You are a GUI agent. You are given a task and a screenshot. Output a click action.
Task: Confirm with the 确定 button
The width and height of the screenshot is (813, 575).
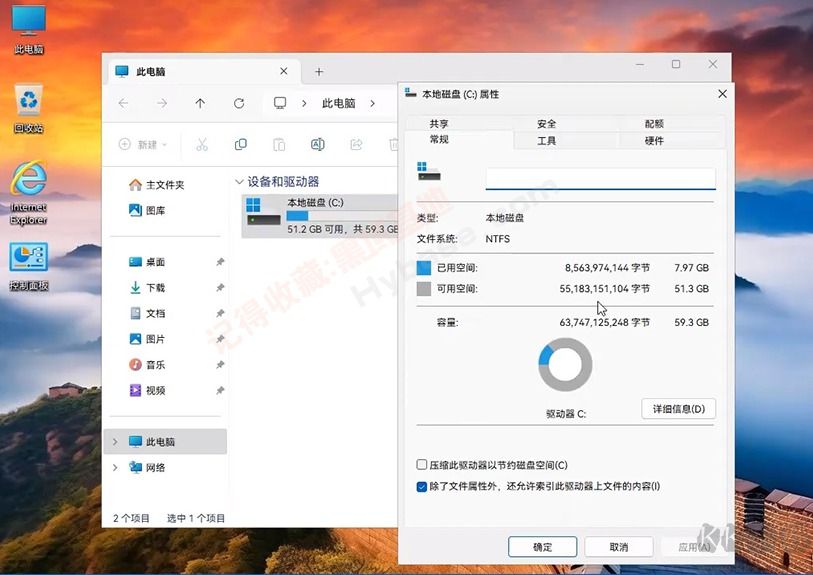coord(542,546)
